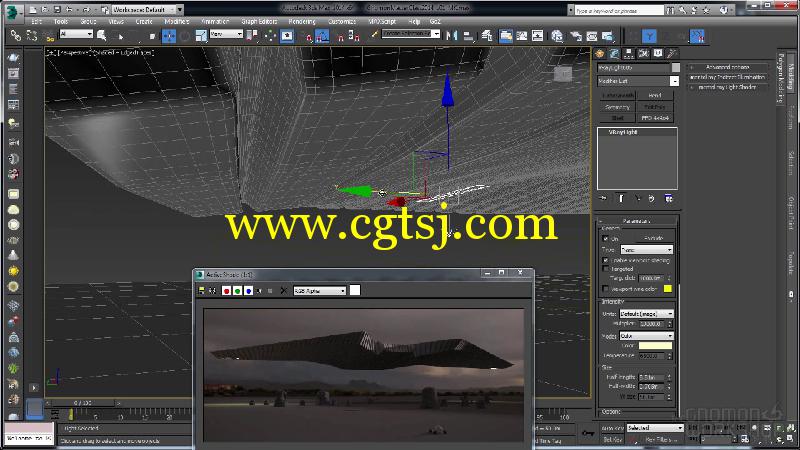Click the Exclude button
The width and height of the screenshot is (800, 450).
(x=654, y=238)
